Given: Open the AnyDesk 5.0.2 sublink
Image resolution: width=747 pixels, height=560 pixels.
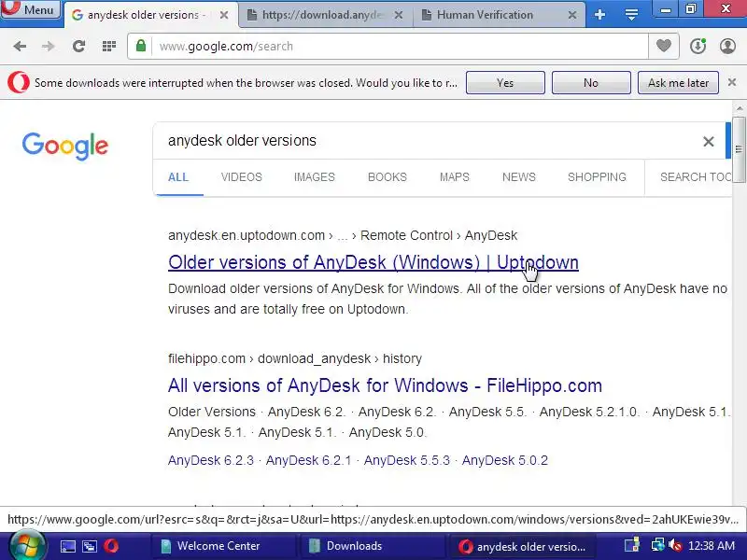Looking at the screenshot, I should pyautogui.click(x=505, y=460).
